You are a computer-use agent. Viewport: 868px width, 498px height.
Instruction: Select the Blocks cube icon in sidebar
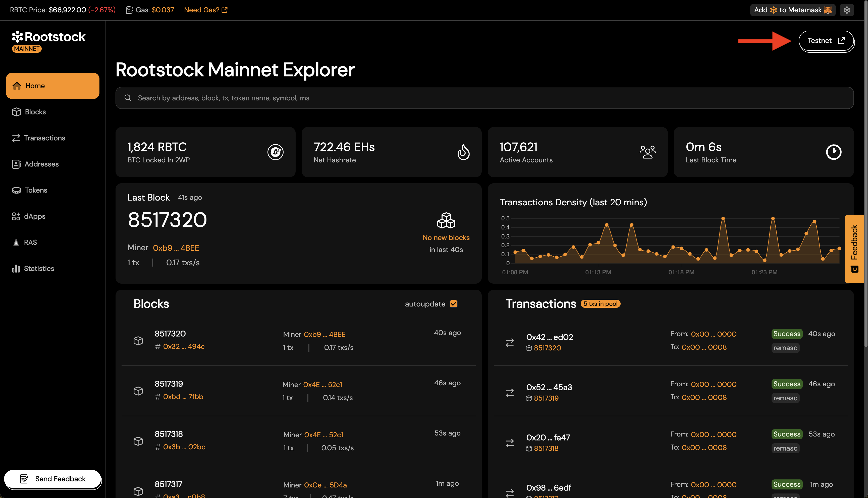(17, 112)
